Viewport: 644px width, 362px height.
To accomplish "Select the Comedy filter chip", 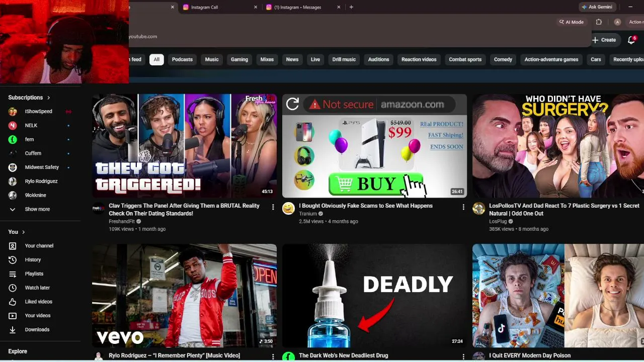I will (x=503, y=59).
